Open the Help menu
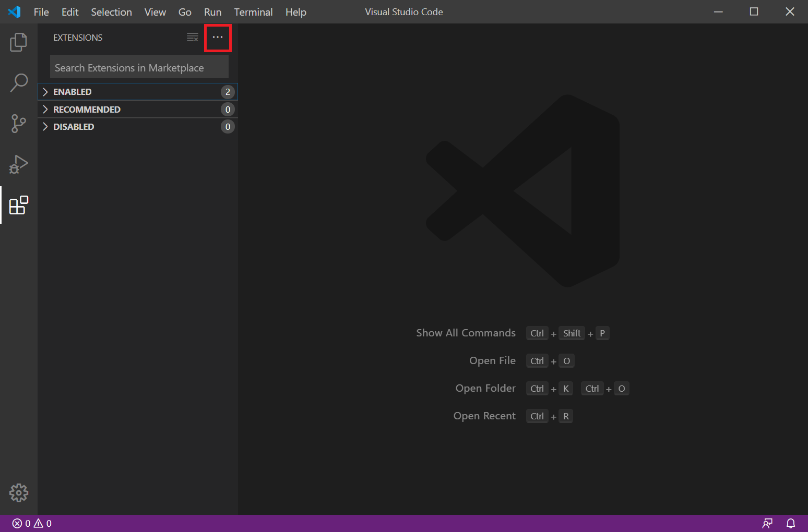 pyautogui.click(x=295, y=12)
